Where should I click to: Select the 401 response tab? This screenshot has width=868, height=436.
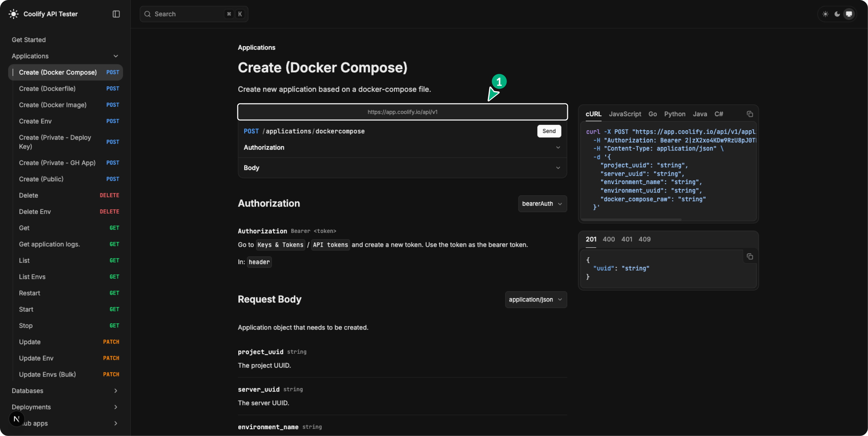point(627,239)
